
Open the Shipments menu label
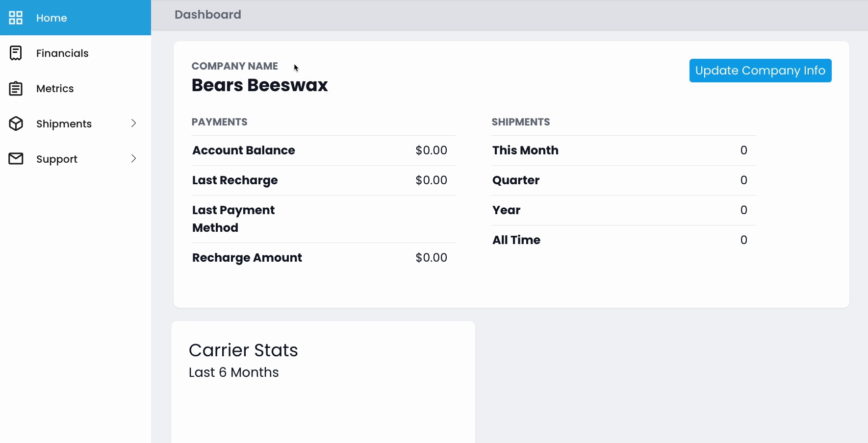64,124
